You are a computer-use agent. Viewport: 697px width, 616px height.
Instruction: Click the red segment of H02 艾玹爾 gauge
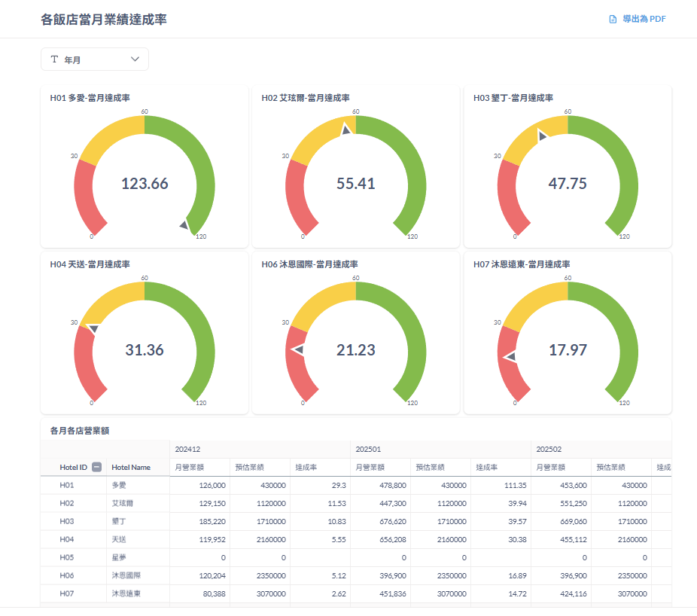(296, 200)
